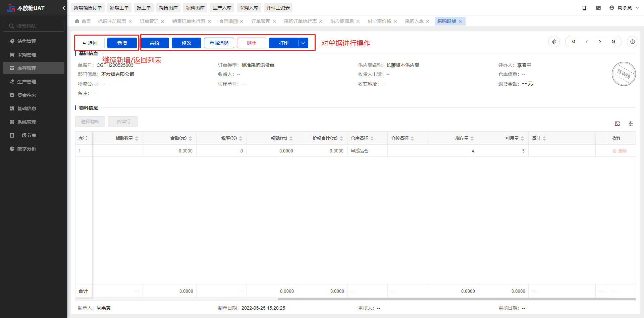Image resolution: width=644 pixels, height=318 pixels.
Task: Click the 生产入库 shortcut
Action: point(222,8)
